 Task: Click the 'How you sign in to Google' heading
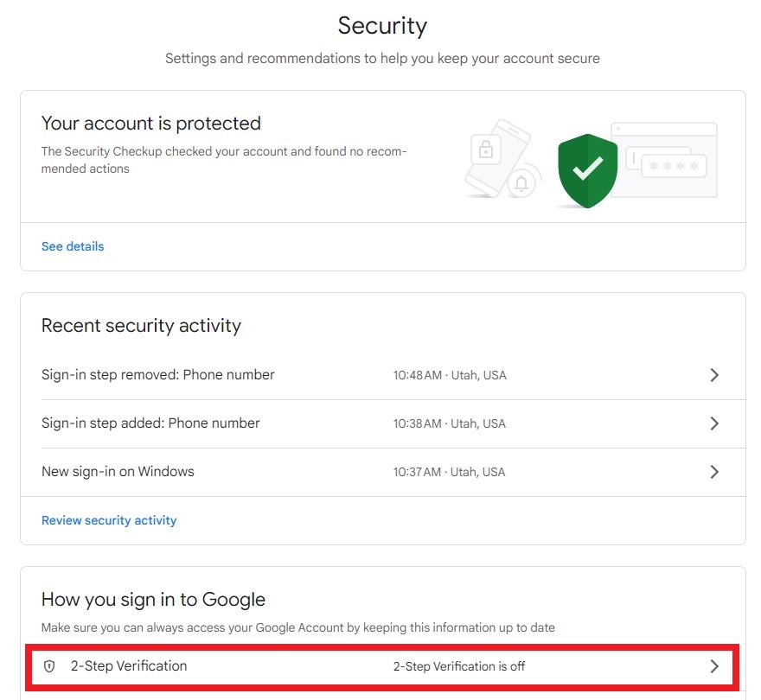(x=153, y=599)
